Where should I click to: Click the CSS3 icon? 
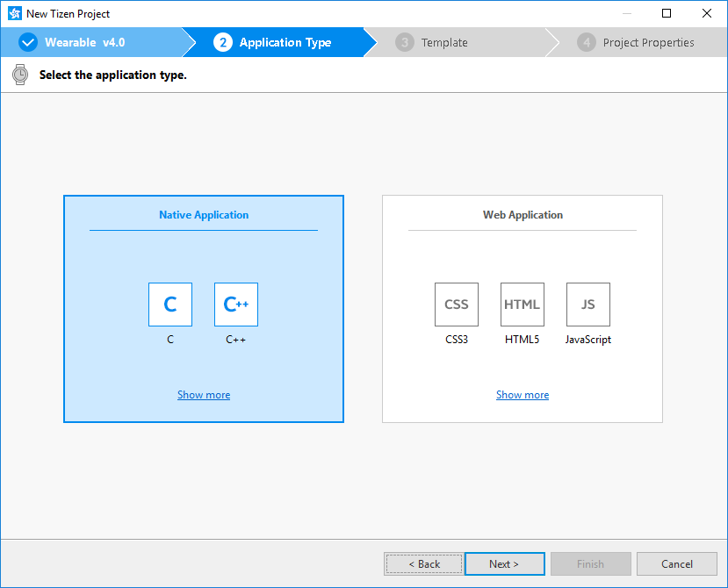456,304
